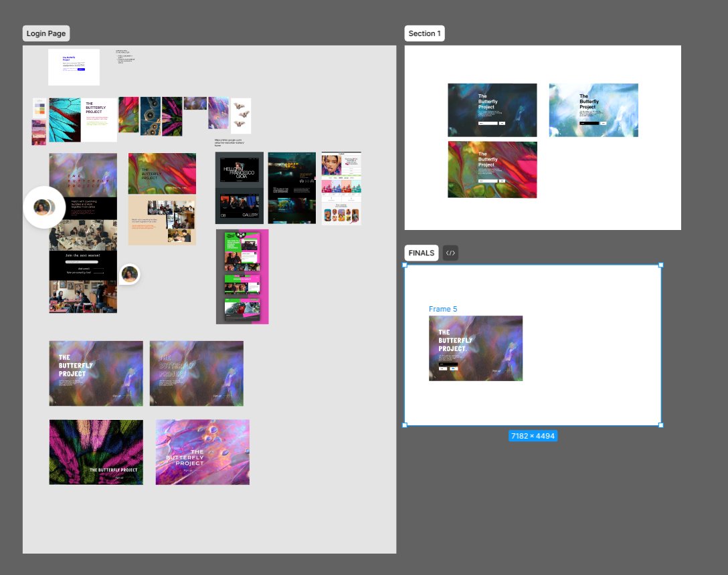The height and width of the screenshot is (575, 728).
Task: Click the Frame 5 design thumbnail
Action: point(476,348)
